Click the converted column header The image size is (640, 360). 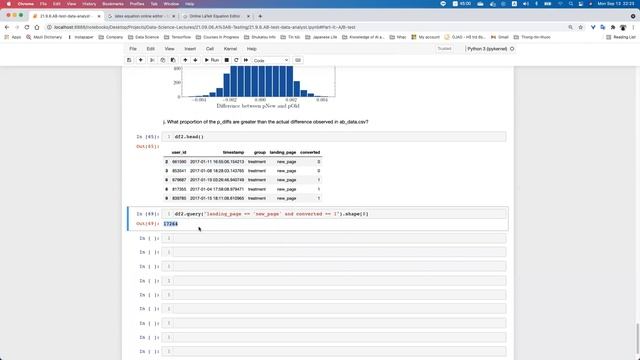coord(310,152)
